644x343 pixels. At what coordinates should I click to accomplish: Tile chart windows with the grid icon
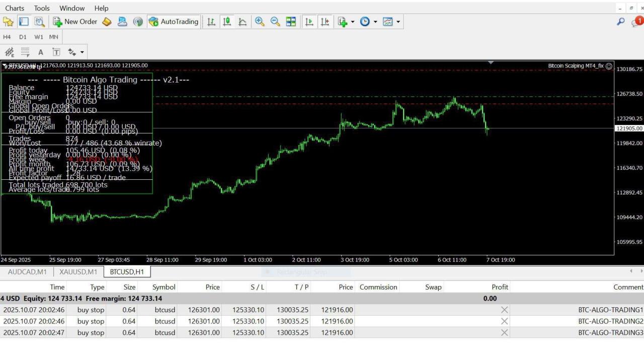[291, 22]
